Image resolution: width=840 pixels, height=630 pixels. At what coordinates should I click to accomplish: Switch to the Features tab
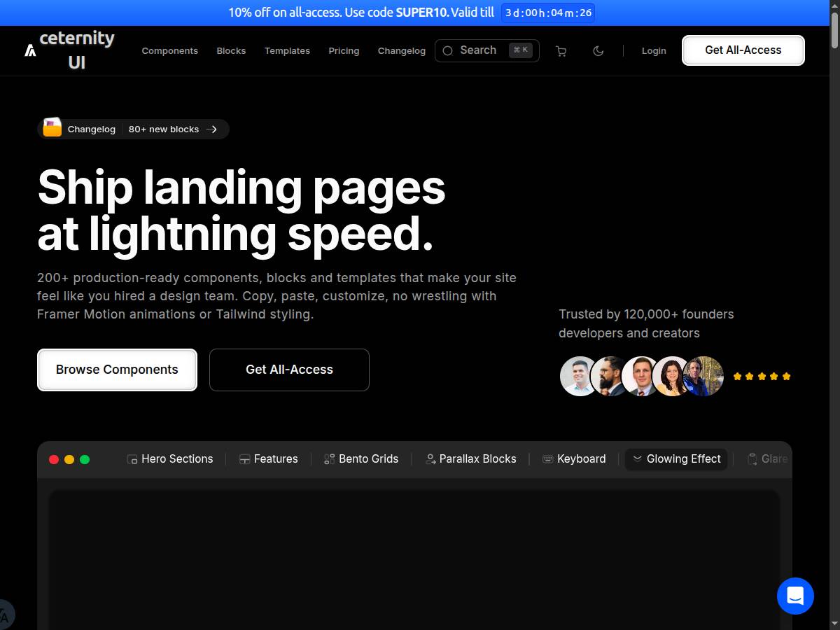pyautogui.click(x=269, y=459)
